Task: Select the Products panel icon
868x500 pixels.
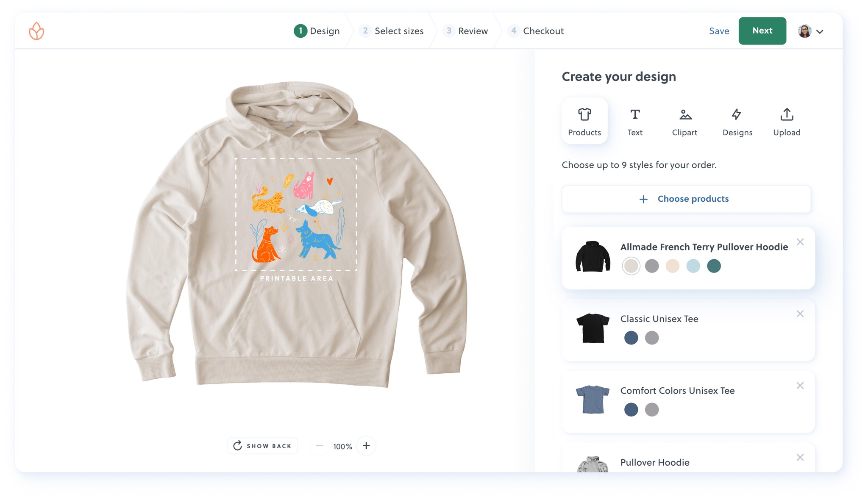Action: tap(584, 121)
